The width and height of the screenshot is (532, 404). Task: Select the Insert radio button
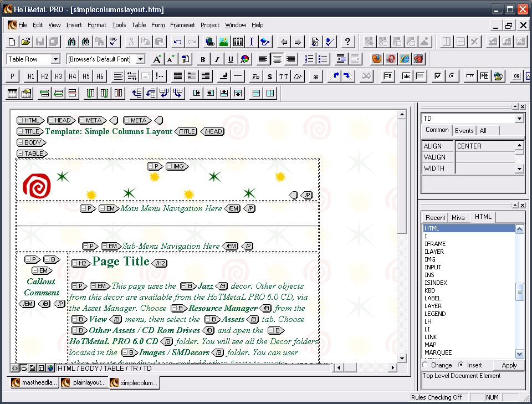461,365
